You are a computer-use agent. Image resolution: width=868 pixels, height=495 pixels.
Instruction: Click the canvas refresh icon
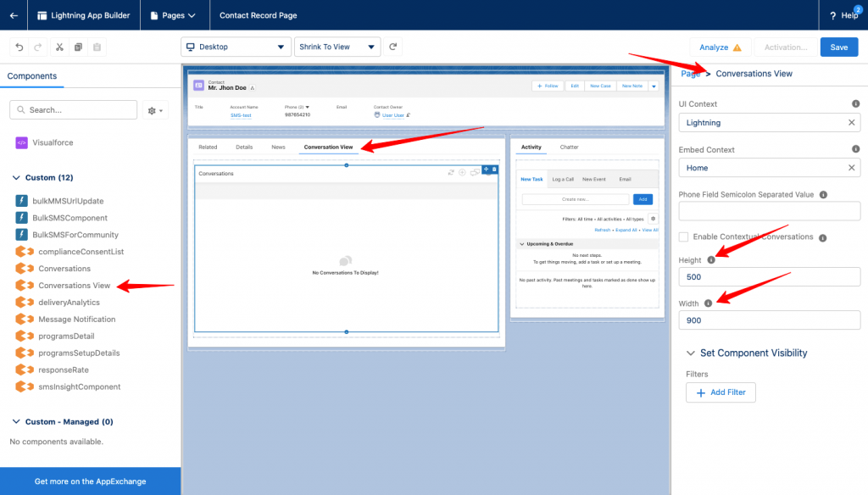[x=393, y=47]
